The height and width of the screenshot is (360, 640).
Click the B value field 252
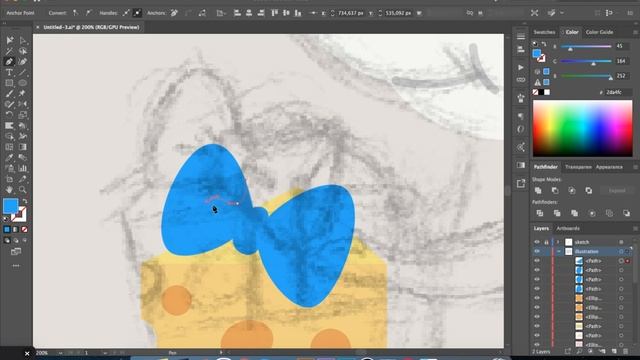(x=622, y=76)
